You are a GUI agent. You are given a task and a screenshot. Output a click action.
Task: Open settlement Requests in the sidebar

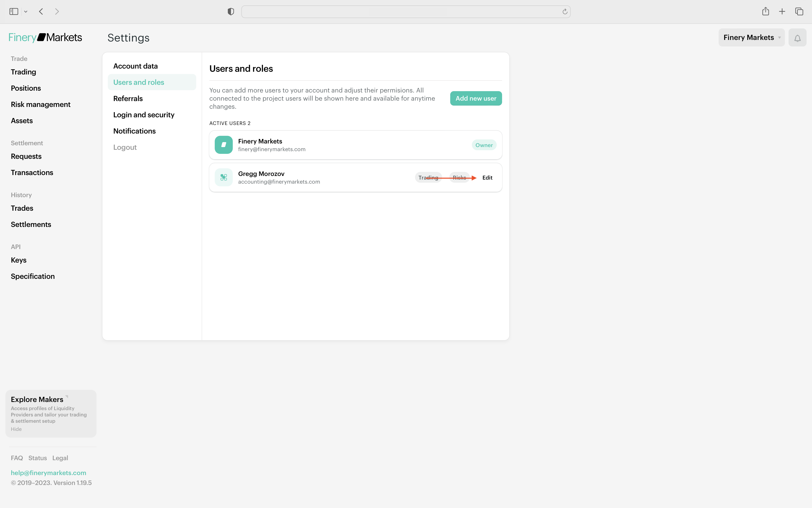click(x=26, y=156)
